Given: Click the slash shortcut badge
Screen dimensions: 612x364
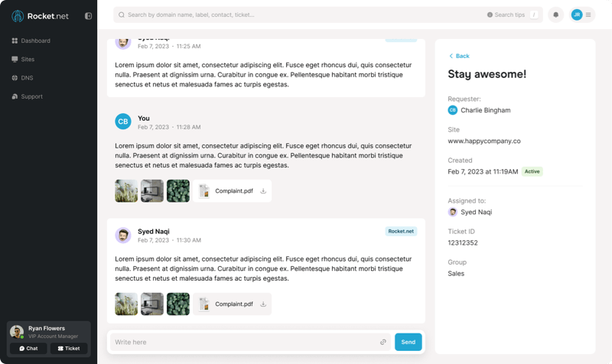Looking at the screenshot, I should [x=534, y=15].
